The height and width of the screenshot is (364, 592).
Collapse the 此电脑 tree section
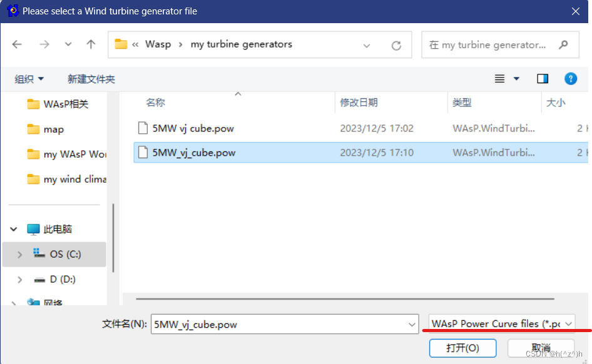14,229
